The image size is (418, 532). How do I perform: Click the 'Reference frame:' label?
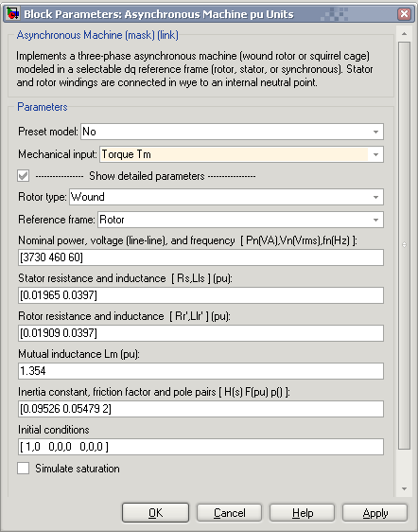click(x=57, y=220)
